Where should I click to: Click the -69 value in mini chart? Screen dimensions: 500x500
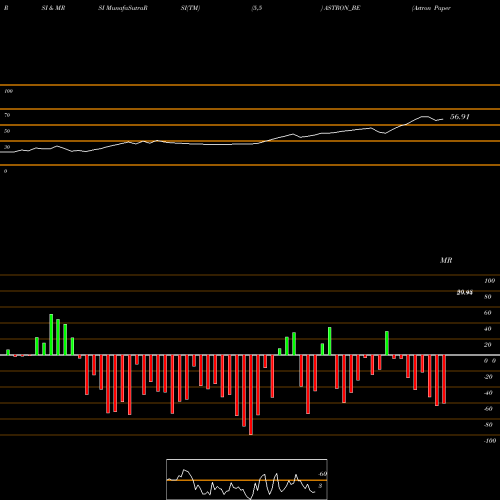click(x=322, y=474)
